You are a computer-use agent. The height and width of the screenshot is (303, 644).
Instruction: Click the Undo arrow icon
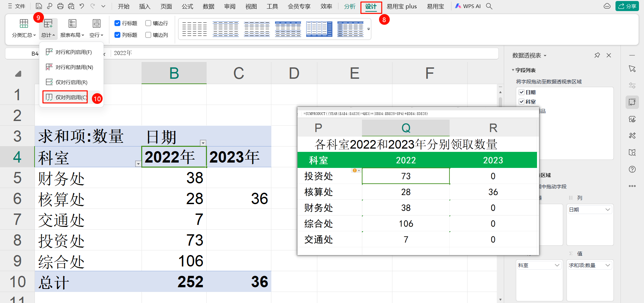pos(82,6)
